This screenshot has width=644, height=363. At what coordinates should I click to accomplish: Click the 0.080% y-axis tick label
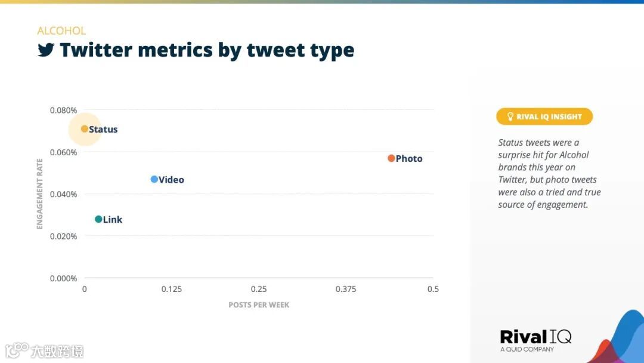coord(63,110)
